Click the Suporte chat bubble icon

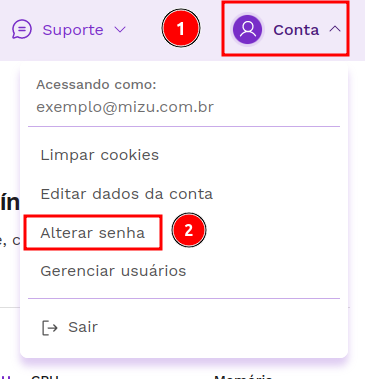coord(22,30)
